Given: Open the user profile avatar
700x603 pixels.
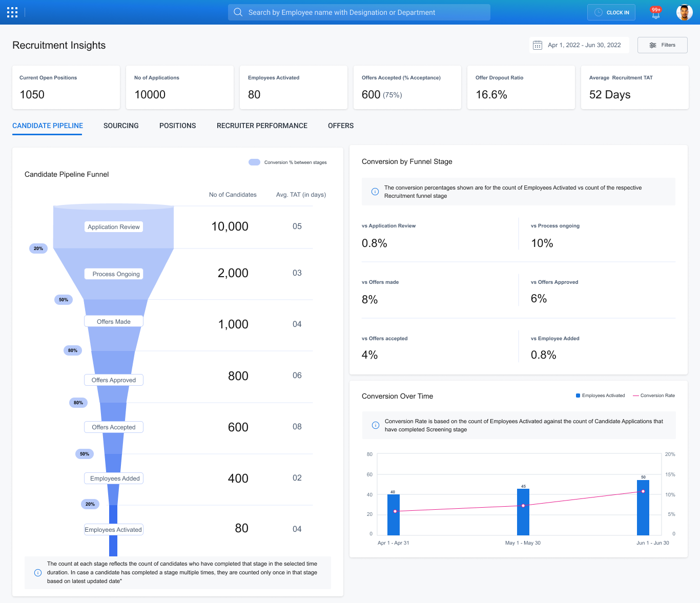Looking at the screenshot, I should click(x=685, y=12).
